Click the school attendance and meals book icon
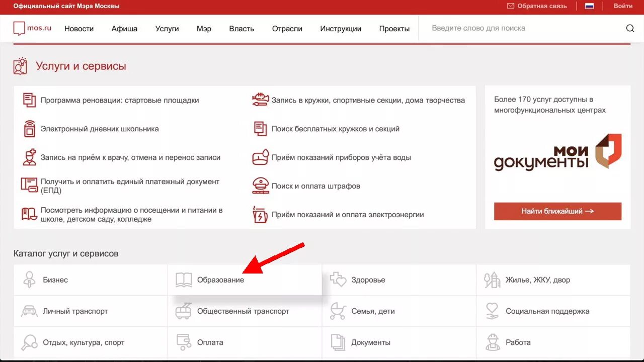Viewport: 644px width, 362px height. 29,214
